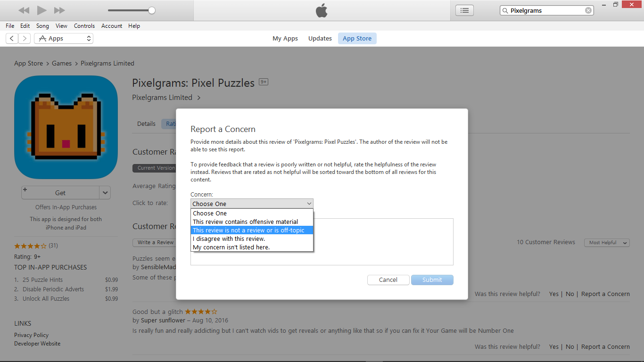This screenshot has height=362, width=644.
Task: Click the Cancel button in dialog
Action: 388,280
